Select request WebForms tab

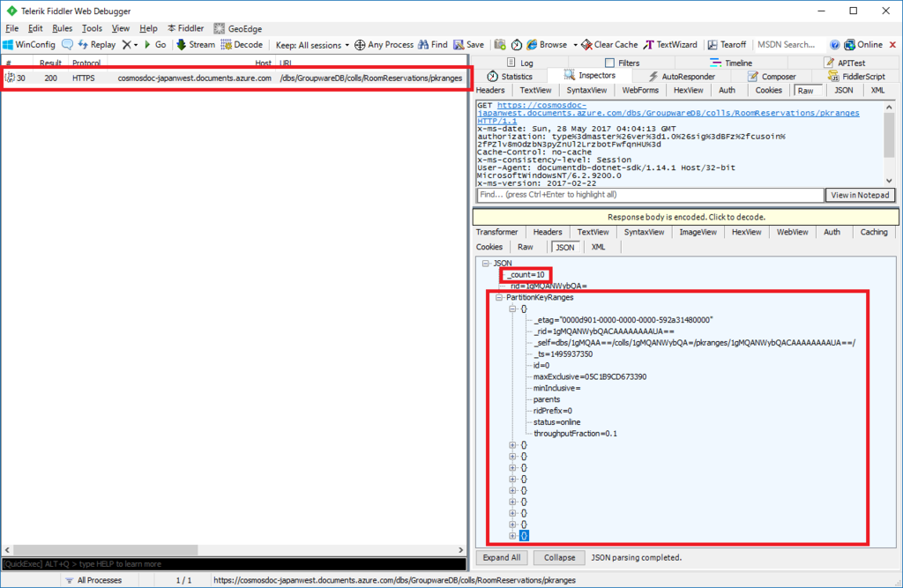(640, 91)
